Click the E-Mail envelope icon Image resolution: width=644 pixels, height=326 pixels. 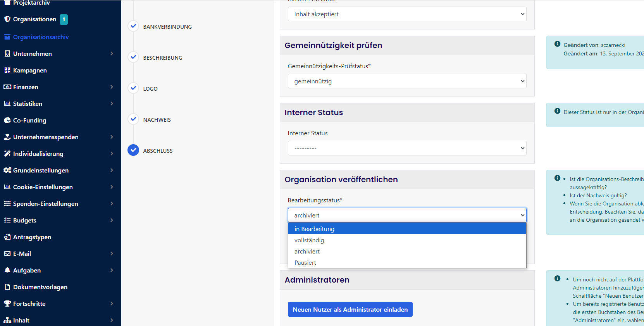tap(7, 254)
